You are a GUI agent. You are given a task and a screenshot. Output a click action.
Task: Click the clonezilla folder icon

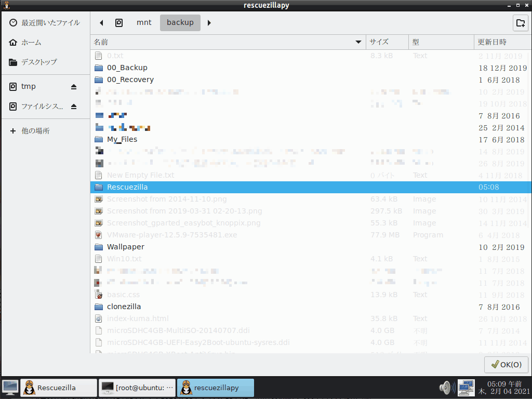click(99, 307)
